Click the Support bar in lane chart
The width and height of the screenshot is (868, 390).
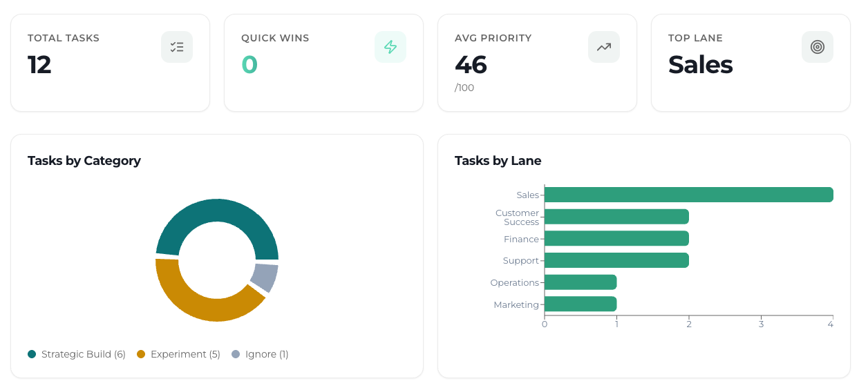(616, 260)
